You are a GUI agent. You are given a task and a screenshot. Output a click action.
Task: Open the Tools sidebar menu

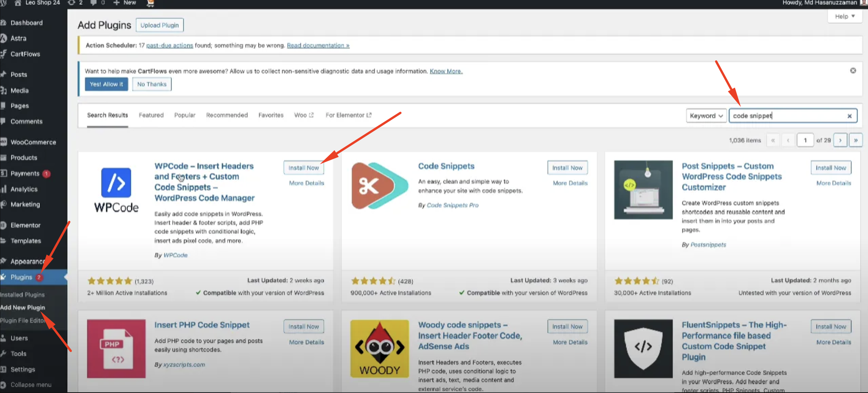[18, 354]
